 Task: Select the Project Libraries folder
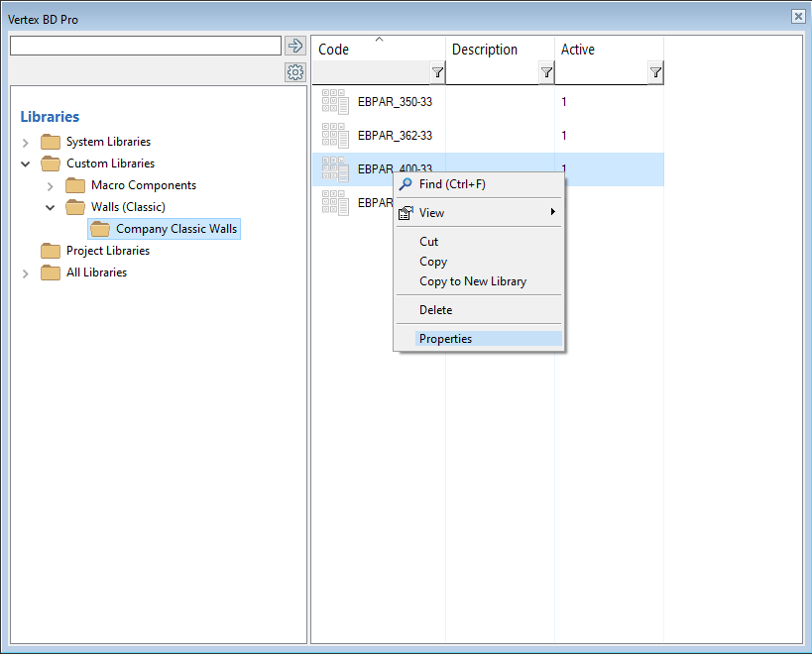[107, 251]
